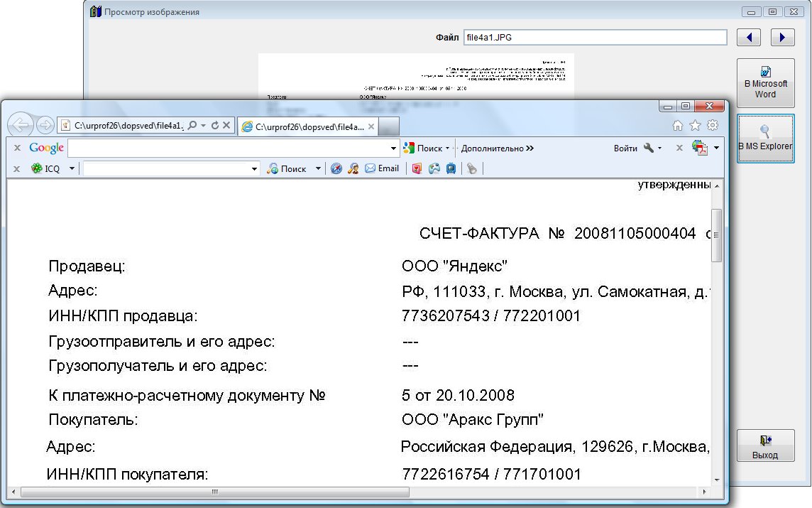Click the text ООО "Аракс Групп"
This screenshot has width=812, height=508.
tap(472, 419)
